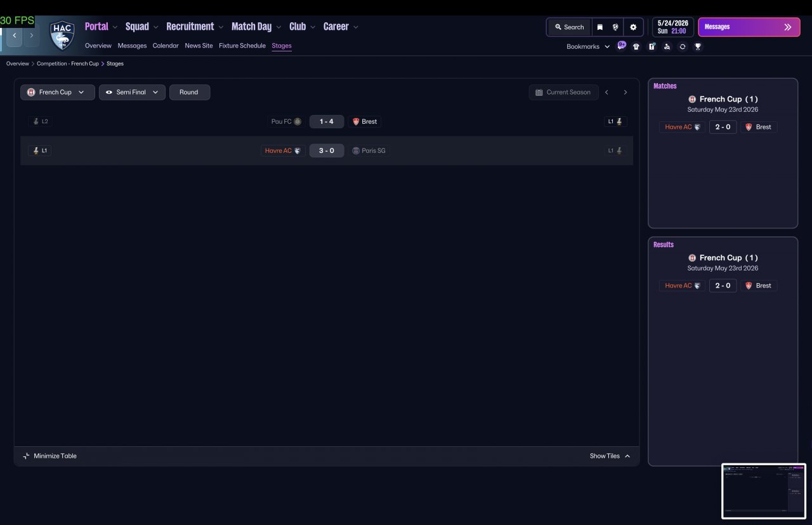
Task: Click the Round button
Action: point(189,92)
